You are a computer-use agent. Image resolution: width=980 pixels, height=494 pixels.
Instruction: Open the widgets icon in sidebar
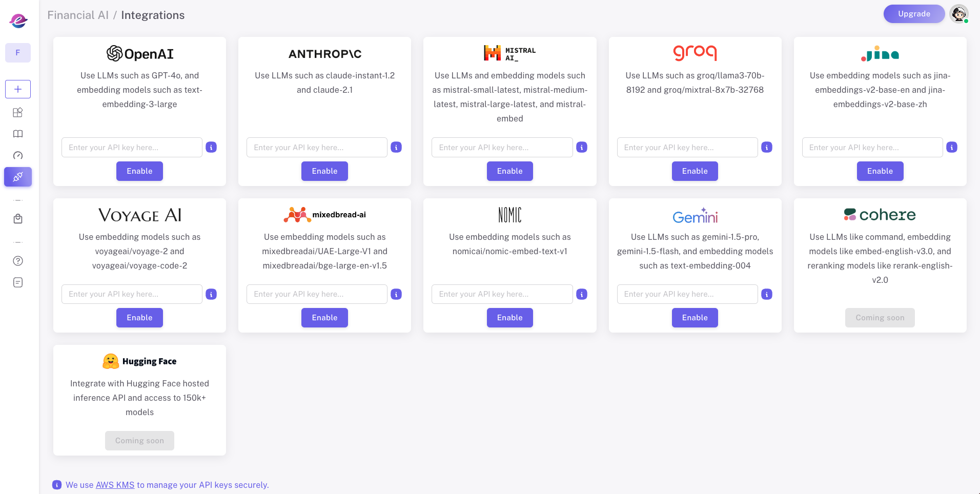tap(18, 112)
